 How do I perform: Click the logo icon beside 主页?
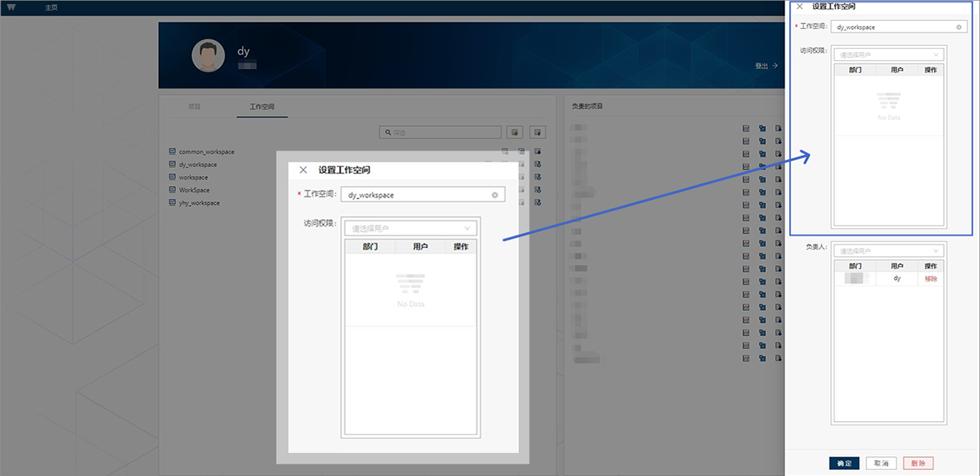click(11, 7)
